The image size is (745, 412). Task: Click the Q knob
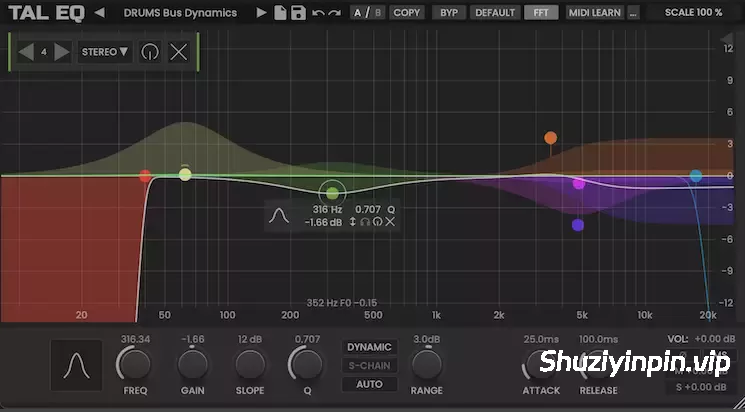[307, 364]
